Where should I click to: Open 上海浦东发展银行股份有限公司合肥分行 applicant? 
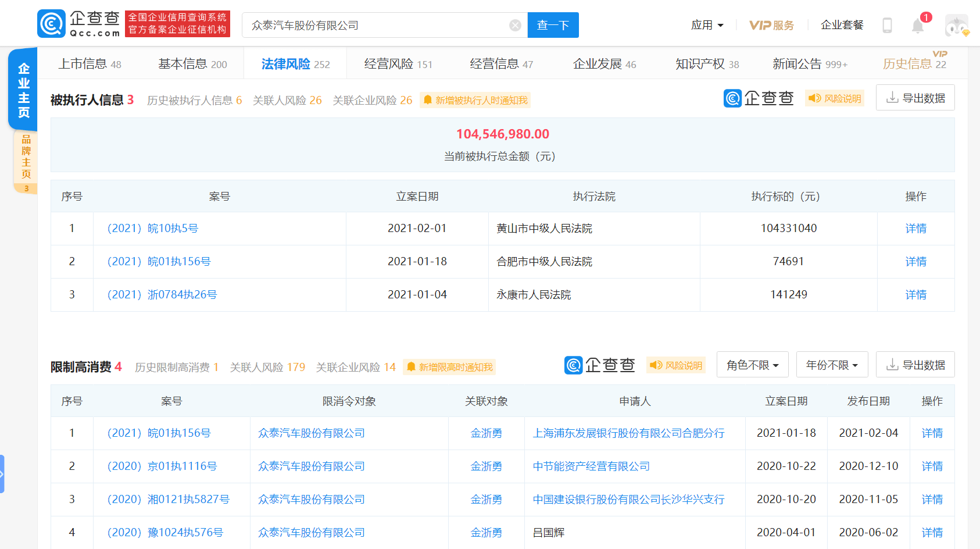(x=629, y=433)
